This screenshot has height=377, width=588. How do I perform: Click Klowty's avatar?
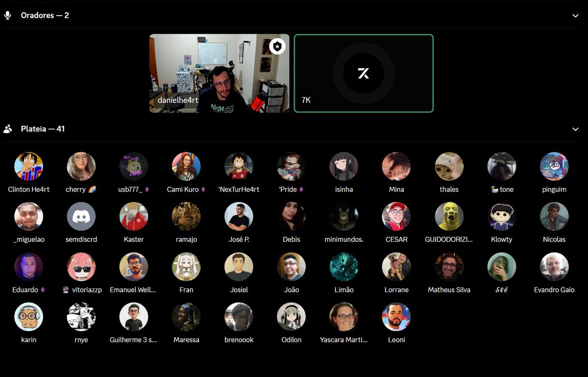tap(502, 216)
